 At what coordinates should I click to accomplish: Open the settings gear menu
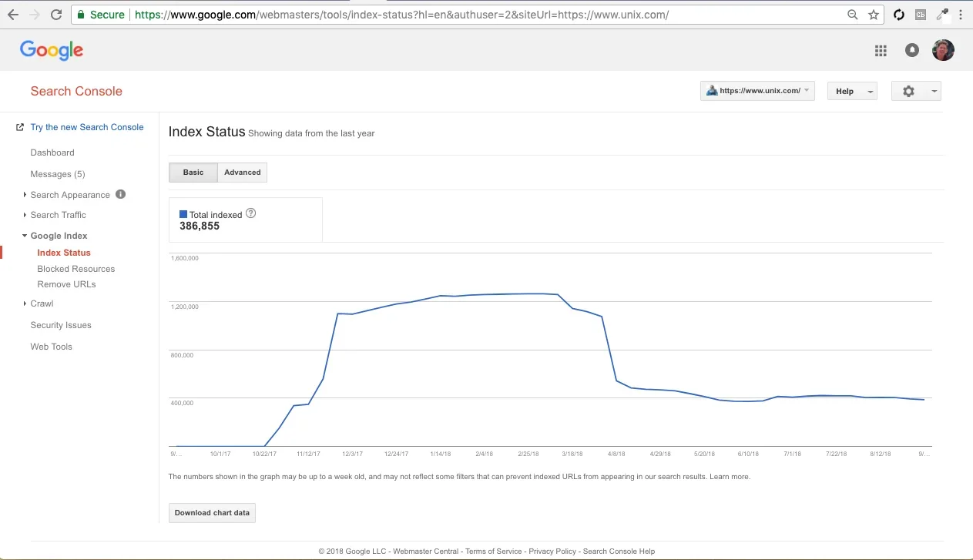916,91
